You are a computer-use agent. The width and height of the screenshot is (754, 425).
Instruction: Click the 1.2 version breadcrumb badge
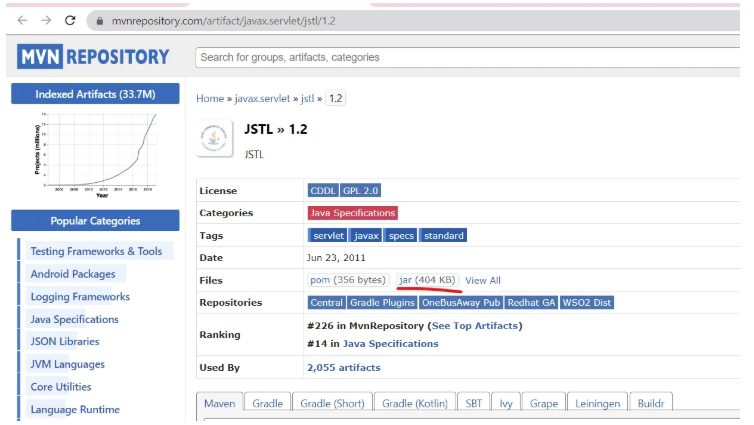coord(335,99)
